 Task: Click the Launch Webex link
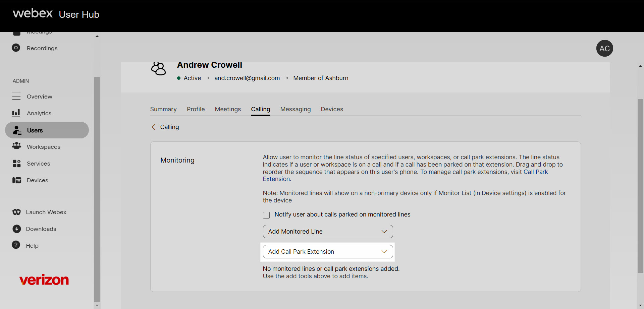tap(46, 212)
